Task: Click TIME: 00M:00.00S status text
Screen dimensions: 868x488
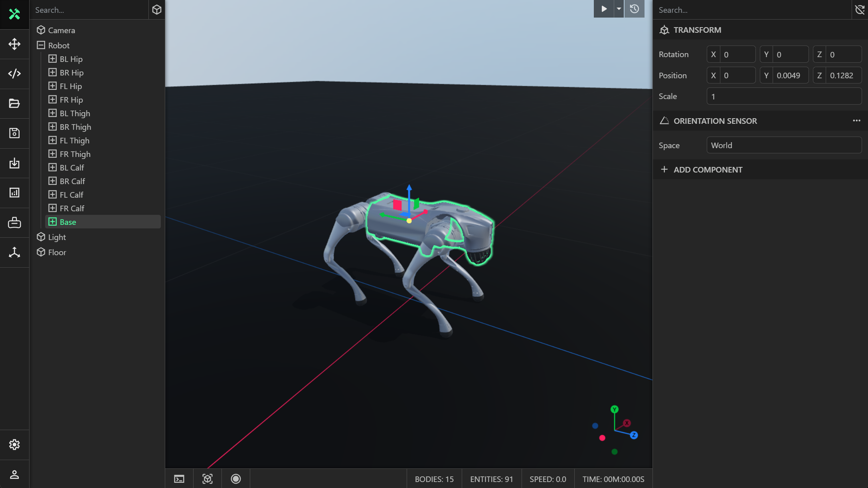Action: click(613, 479)
